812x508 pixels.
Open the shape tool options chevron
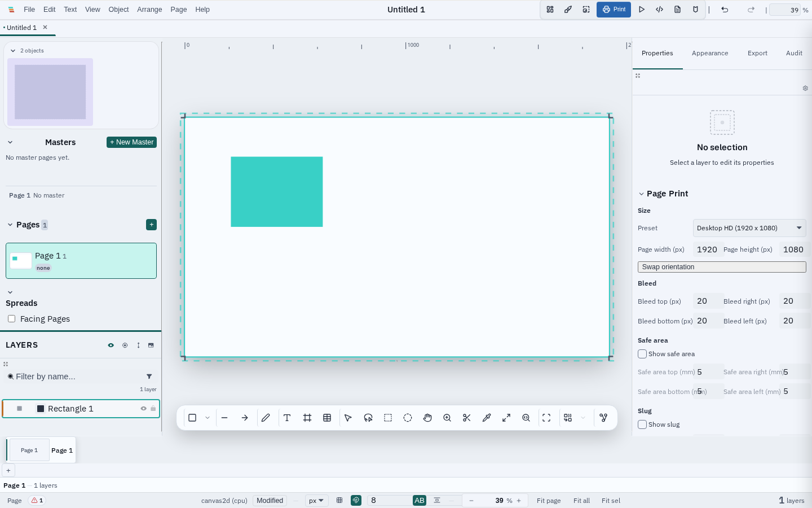pos(208,418)
